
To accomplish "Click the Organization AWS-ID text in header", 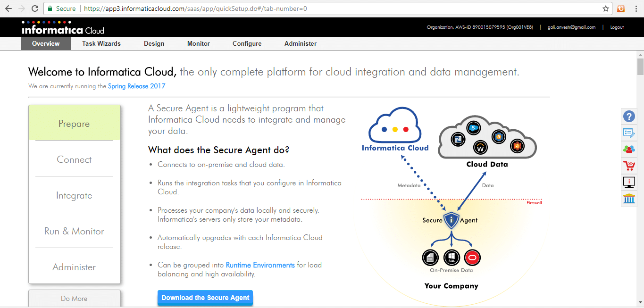I will [x=479, y=27].
